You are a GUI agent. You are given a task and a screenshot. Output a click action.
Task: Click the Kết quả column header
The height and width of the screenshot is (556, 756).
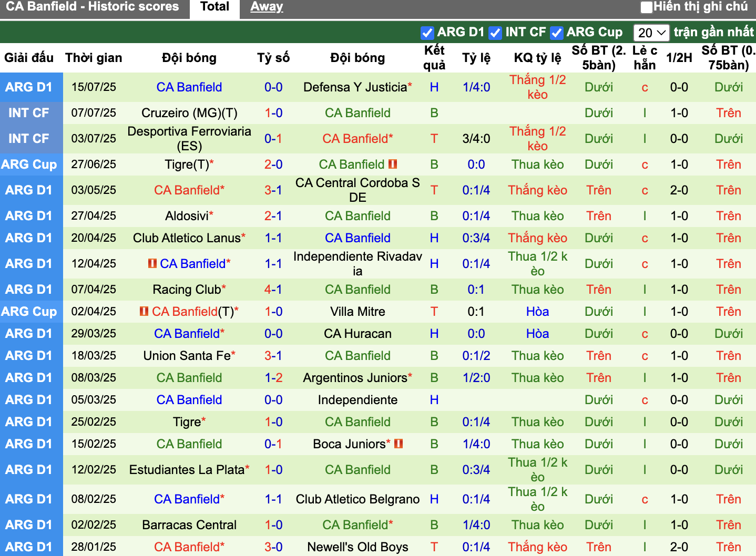pos(434,58)
